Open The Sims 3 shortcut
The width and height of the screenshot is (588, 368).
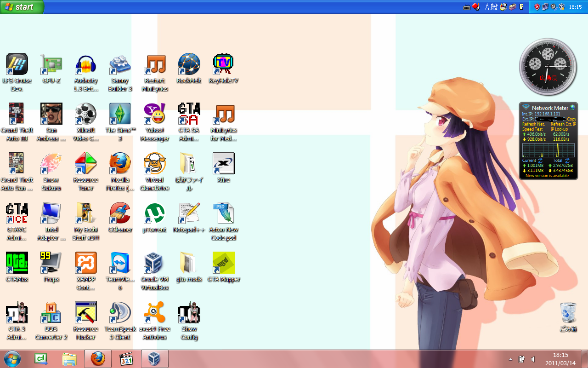click(x=120, y=122)
